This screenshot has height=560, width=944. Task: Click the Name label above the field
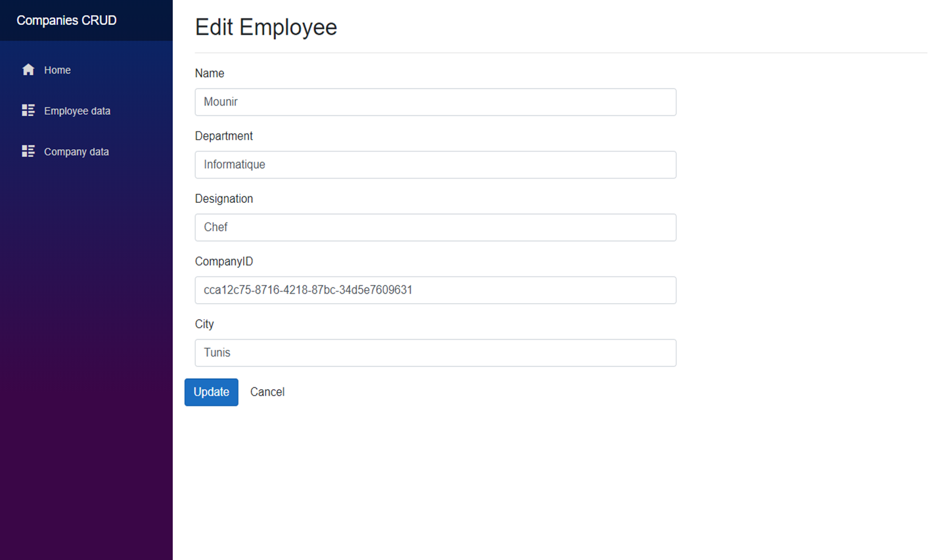point(209,73)
